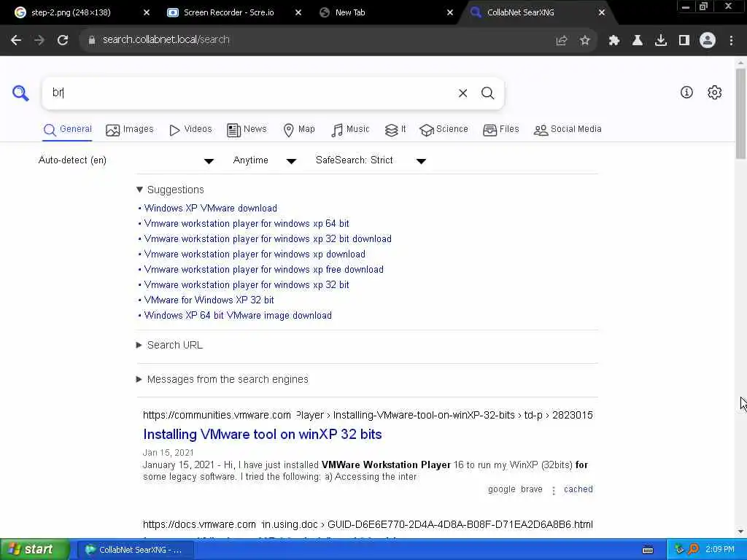
Task: Open the About info icon
Action: point(686,93)
